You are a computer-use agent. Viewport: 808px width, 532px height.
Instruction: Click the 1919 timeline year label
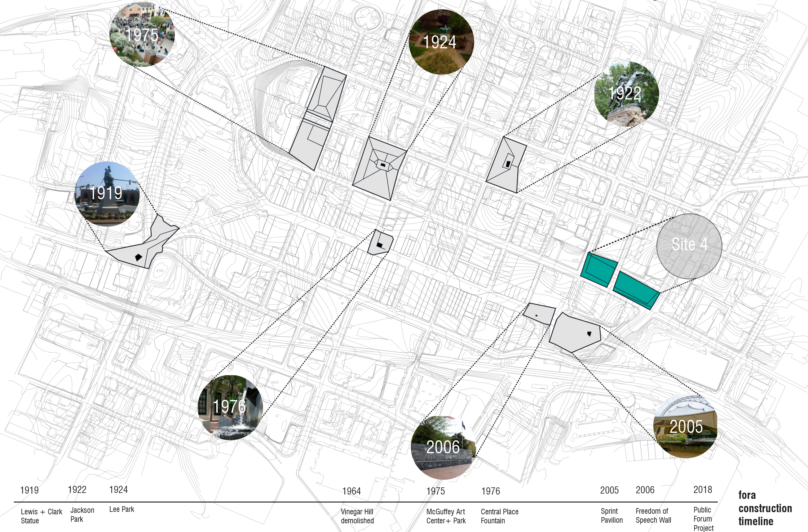click(29, 490)
